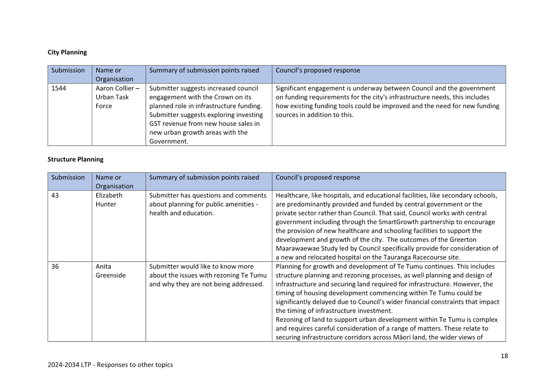Click the 'Elizabeth Hunter' name cell
Viewport: 555px width, 392px height.
(x=119, y=226)
